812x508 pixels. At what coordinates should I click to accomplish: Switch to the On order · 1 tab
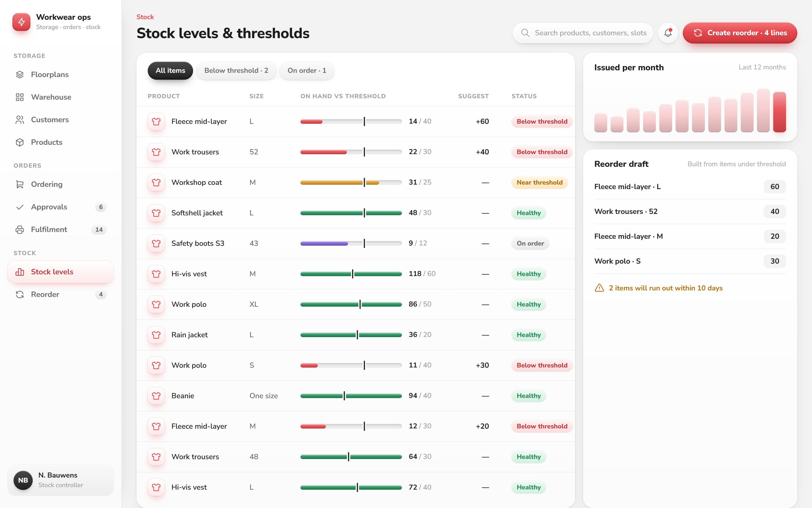pyautogui.click(x=307, y=71)
